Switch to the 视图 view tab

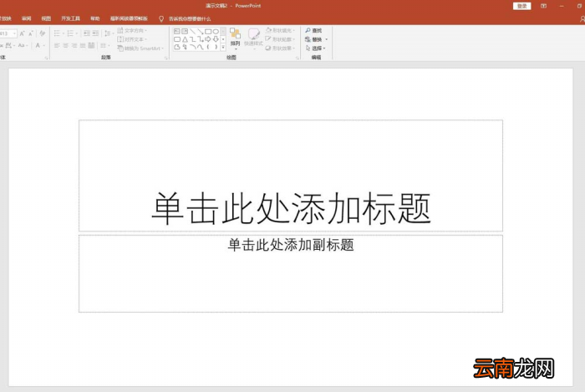(x=46, y=18)
